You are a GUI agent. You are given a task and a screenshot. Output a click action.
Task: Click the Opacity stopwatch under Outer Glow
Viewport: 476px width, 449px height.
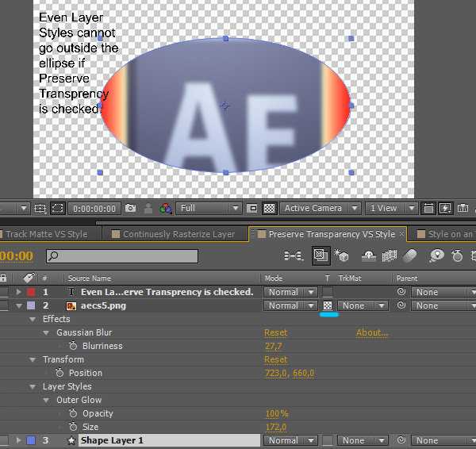click(73, 413)
